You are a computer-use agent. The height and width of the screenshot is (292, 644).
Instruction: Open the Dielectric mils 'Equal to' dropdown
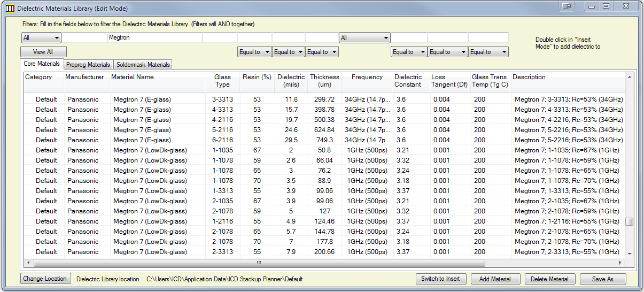pyautogui.click(x=289, y=52)
